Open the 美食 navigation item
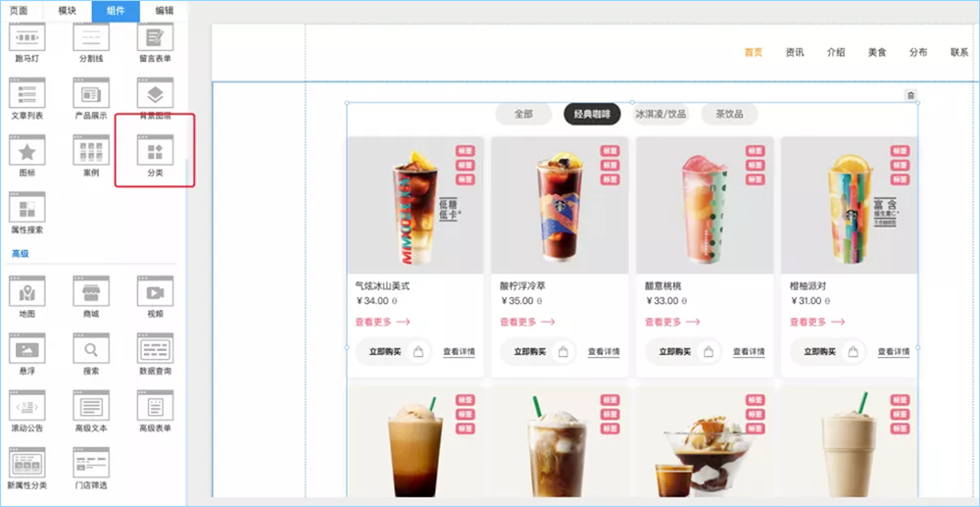This screenshot has width=980, height=507. 877,53
